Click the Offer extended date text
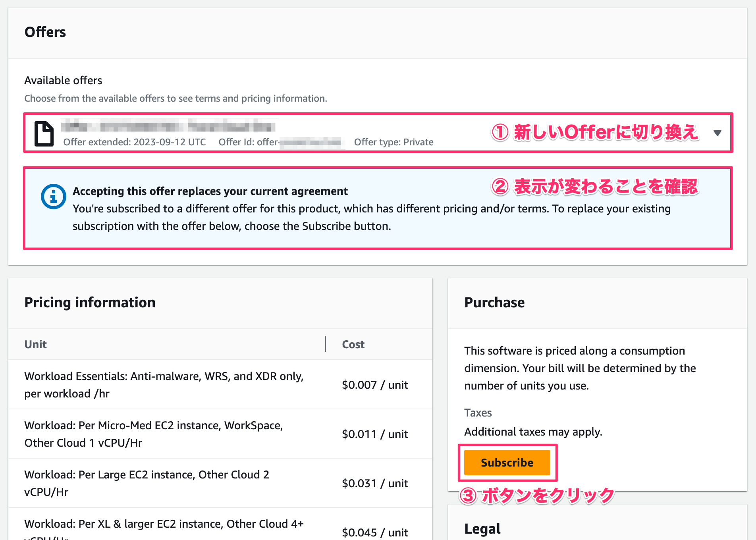This screenshot has height=540, width=756. tap(135, 142)
